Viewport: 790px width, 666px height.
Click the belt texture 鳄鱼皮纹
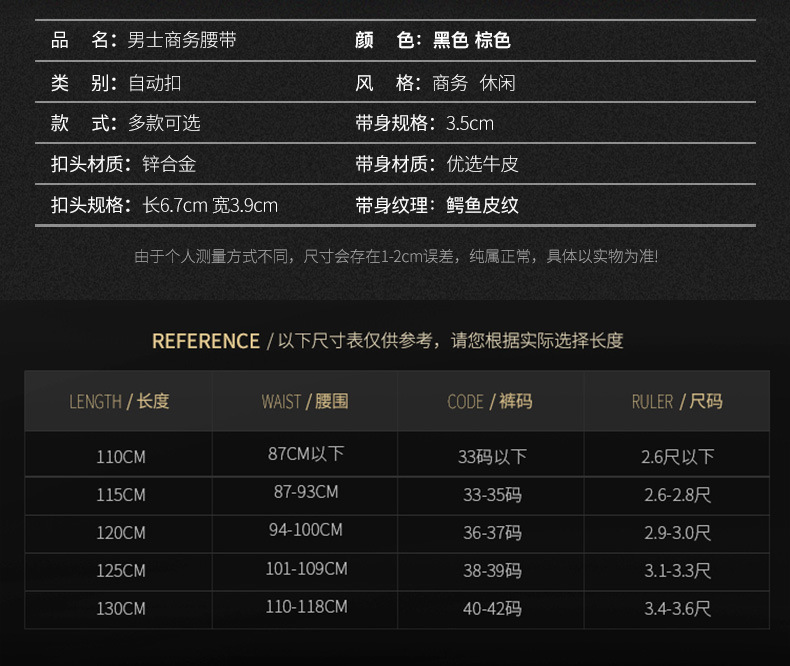tap(482, 206)
